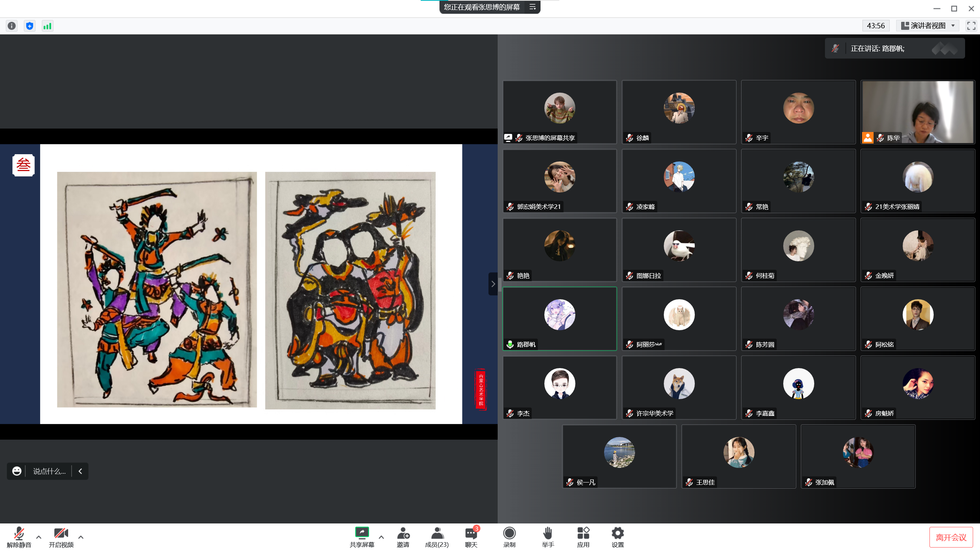This screenshot has width=980, height=551.
Task: Select 路郡帆's active speaker tile
Action: (x=560, y=318)
